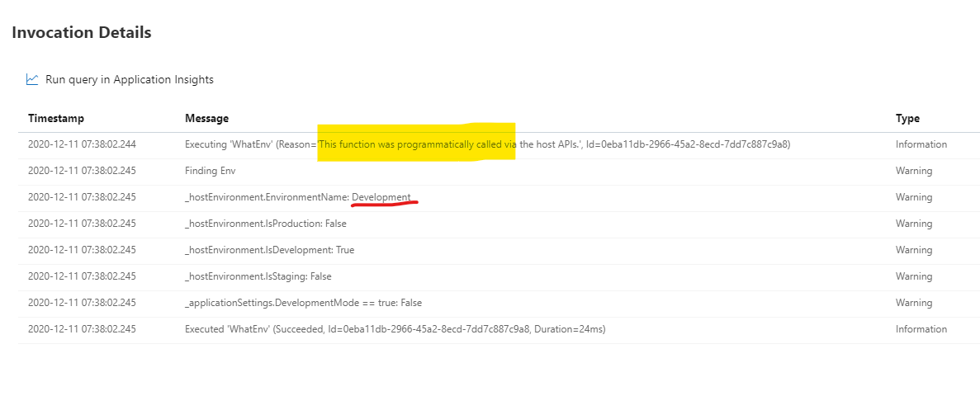Click the Application Insights chart icon
This screenshot has height=396, width=980.
(x=32, y=79)
